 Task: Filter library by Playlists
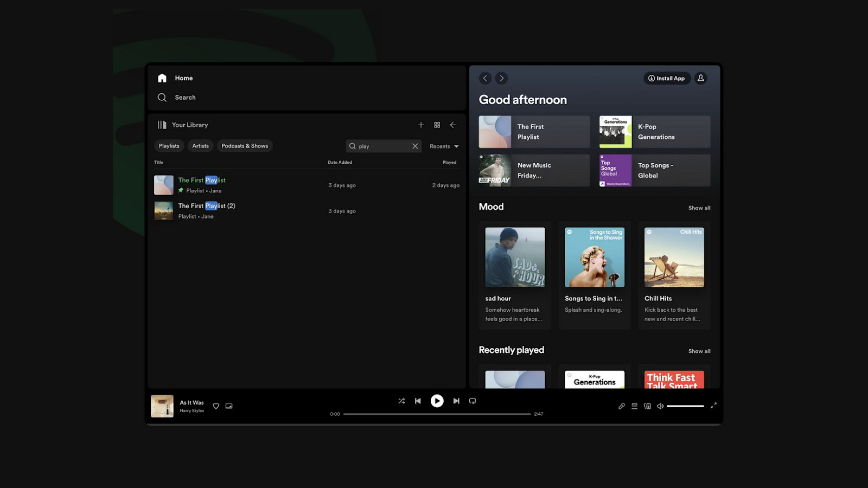pyautogui.click(x=169, y=146)
